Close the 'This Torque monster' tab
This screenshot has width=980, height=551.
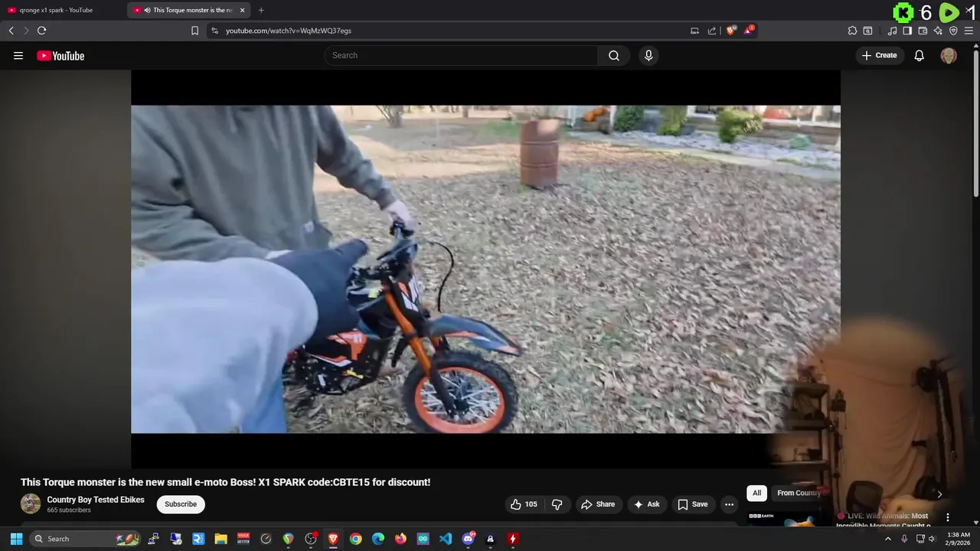[x=242, y=10]
